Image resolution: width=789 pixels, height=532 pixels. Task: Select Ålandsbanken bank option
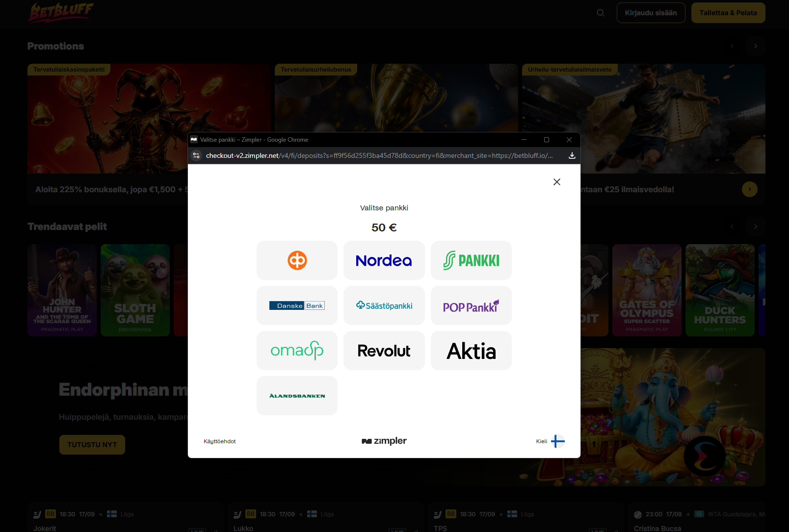pos(297,396)
